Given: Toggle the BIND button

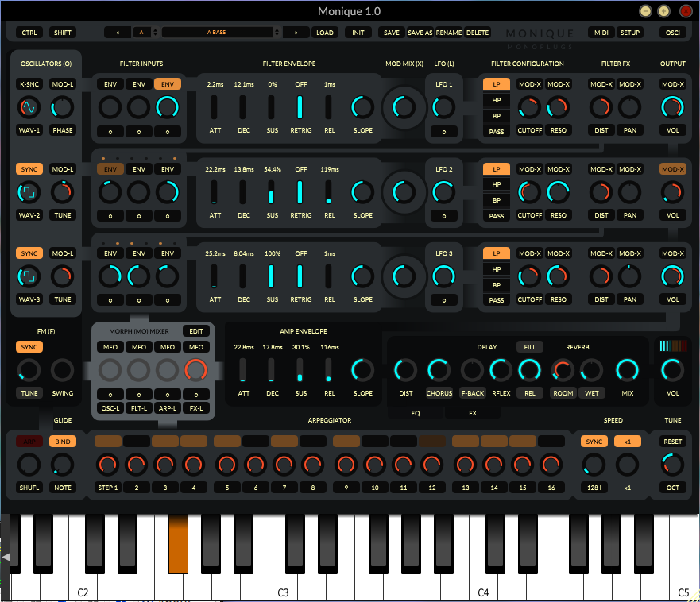Looking at the screenshot, I should 63,442.
